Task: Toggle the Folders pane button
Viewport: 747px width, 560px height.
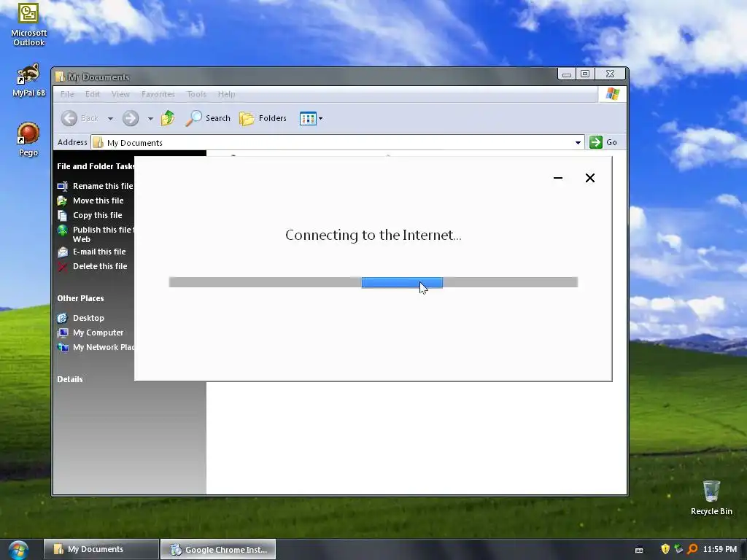Action: (x=263, y=118)
